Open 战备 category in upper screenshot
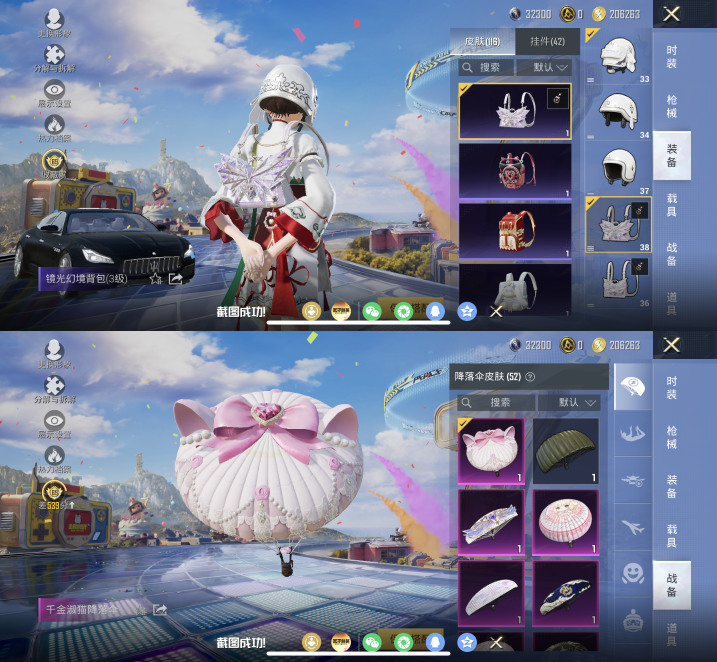The image size is (717, 662). 671,254
